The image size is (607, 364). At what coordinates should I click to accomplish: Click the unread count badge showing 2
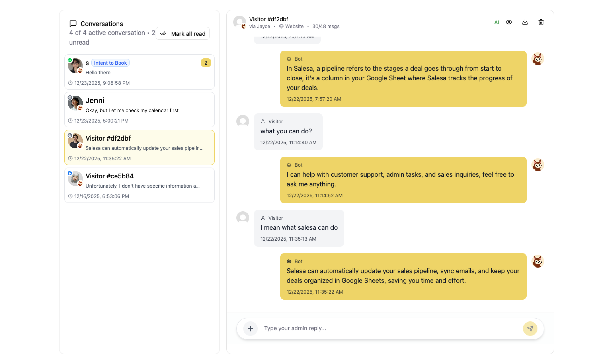pyautogui.click(x=206, y=63)
